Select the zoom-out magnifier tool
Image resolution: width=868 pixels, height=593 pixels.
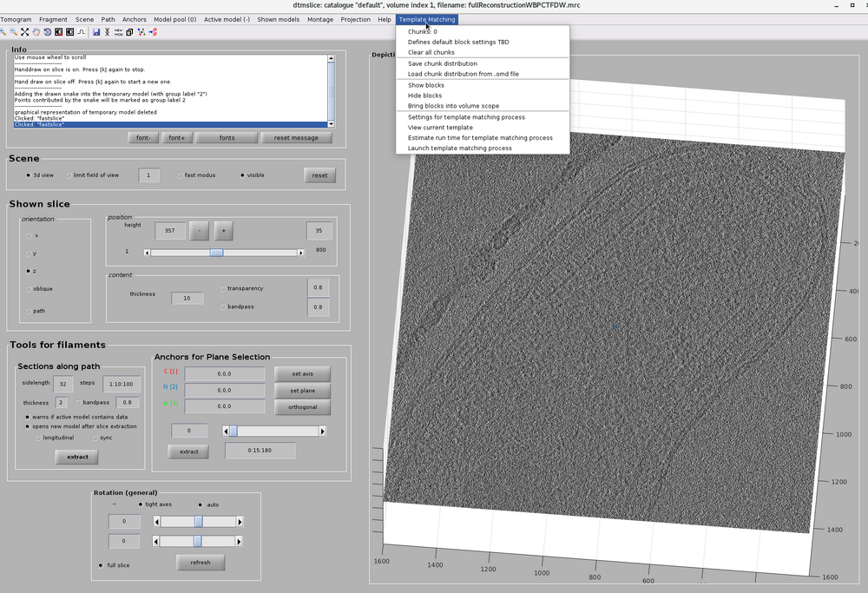(13, 32)
